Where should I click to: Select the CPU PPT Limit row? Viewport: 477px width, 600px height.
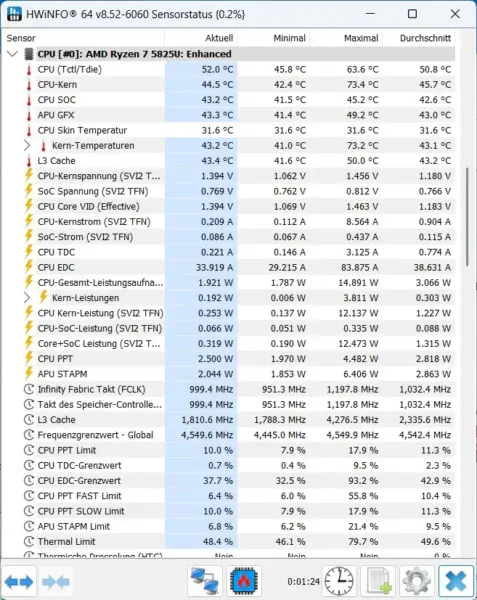click(x=230, y=450)
